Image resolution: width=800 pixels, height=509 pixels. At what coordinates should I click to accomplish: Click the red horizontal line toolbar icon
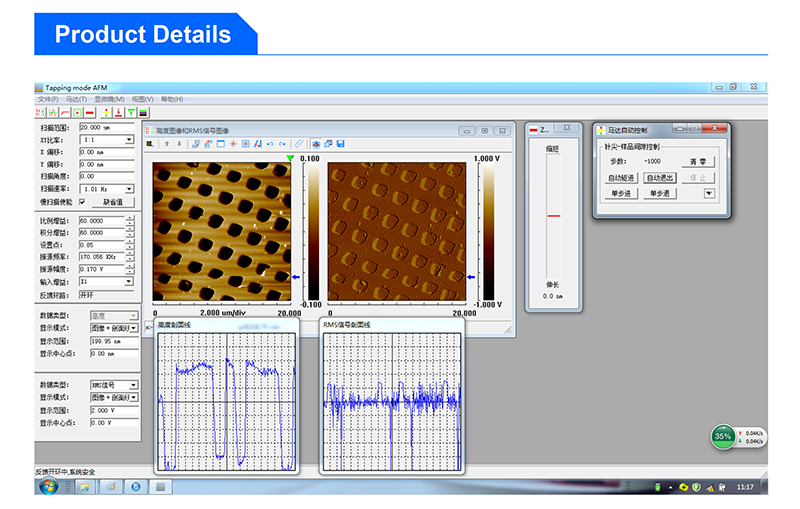pyautogui.click(x=91, y=113)
